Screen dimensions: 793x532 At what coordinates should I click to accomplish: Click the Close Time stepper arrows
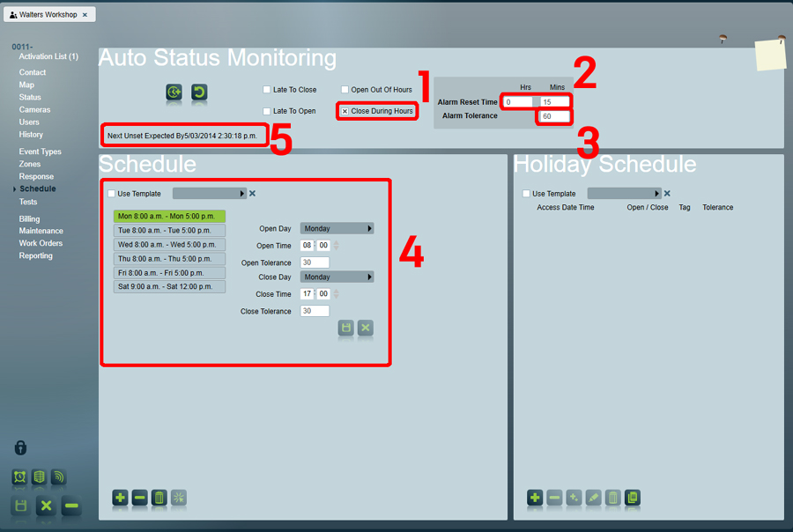tap(337, 294)
